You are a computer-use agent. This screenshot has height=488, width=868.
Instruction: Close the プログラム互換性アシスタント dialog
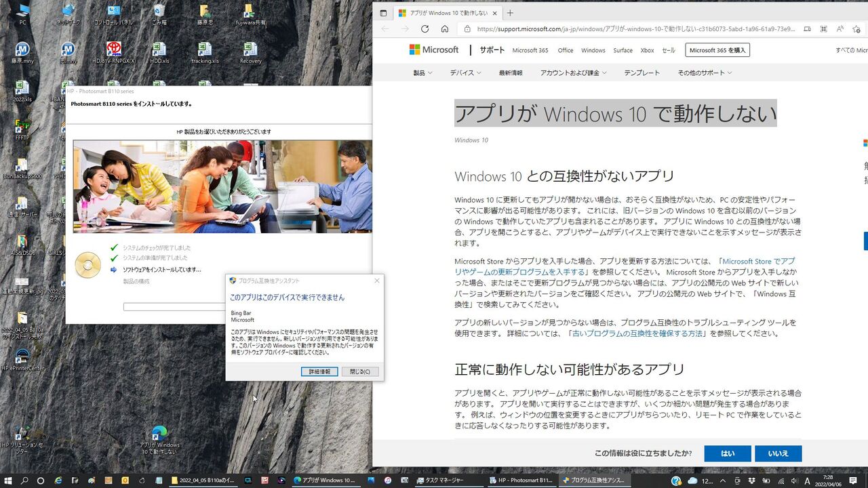[x=377, y=281]
